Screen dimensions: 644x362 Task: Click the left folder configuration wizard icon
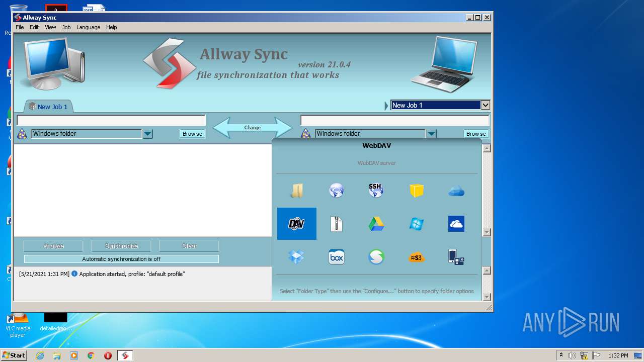point(22,134)
